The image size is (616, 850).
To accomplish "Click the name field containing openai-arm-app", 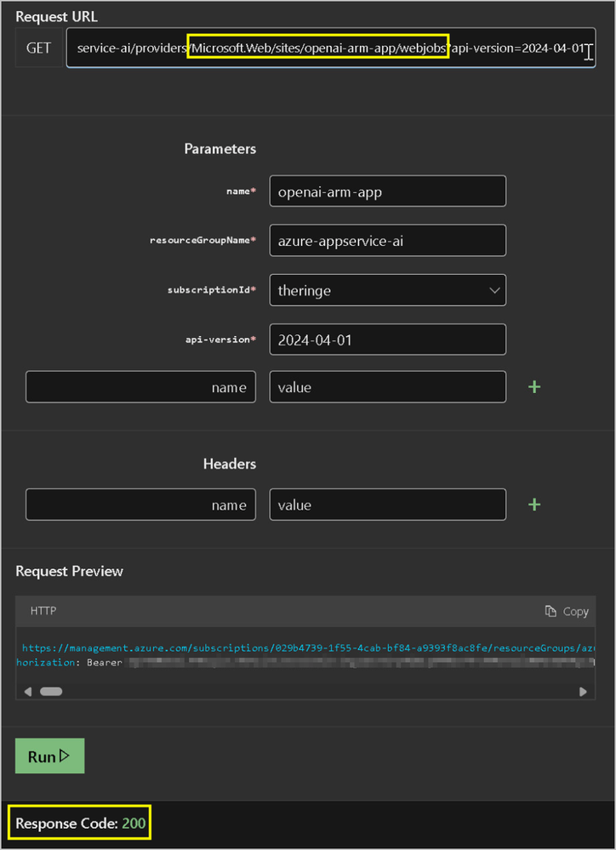I will coord(388,191).
